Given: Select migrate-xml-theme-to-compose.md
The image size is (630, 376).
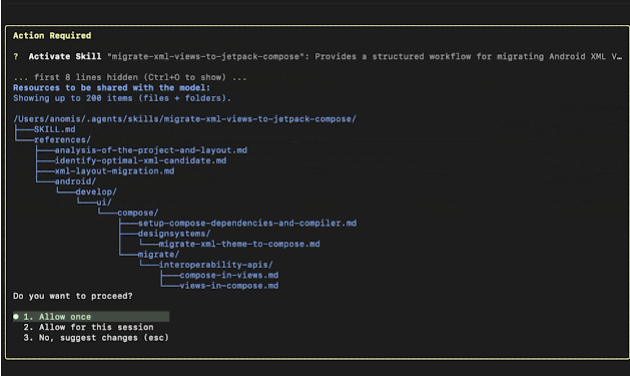Looking at the screenshot, I should [239, 244].
